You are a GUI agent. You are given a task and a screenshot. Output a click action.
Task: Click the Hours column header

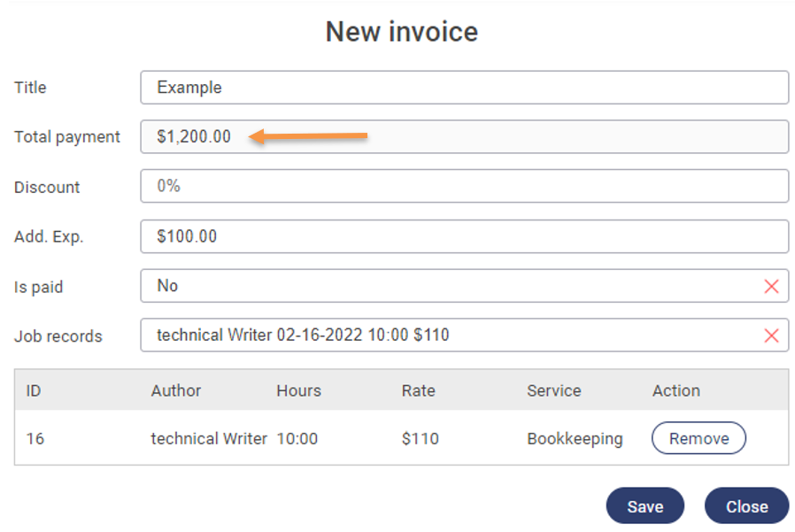(298, 390)
